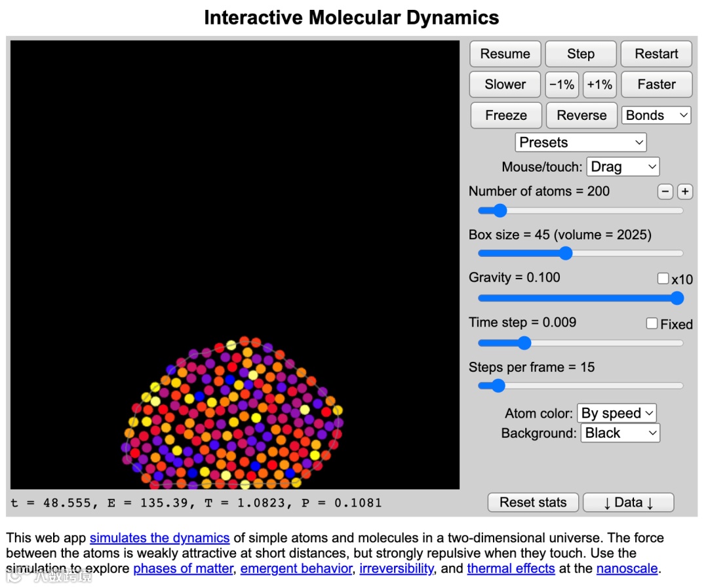708x588 pixels.
Task: Open the Atom color By speed selector
Action: 617,413
